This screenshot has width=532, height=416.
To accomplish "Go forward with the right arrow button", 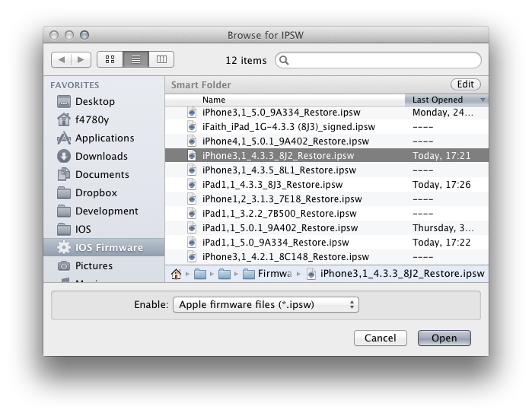I will 81,59.
